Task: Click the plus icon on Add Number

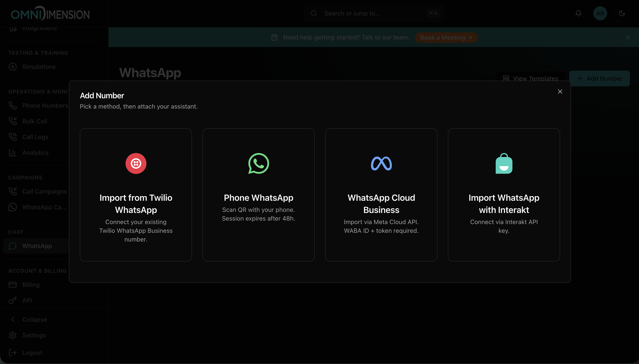Action: coord(580,78)
